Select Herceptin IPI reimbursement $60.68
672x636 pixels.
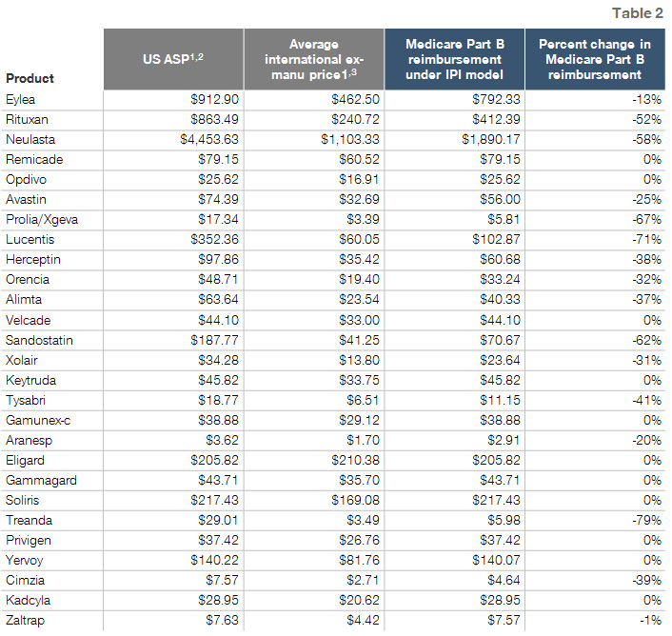pyautogui.click(x=500, y=259)
